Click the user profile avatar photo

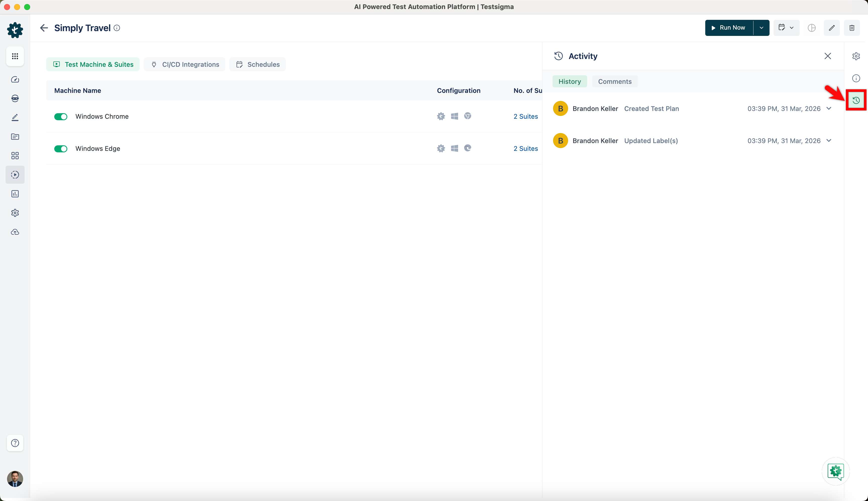15,479
